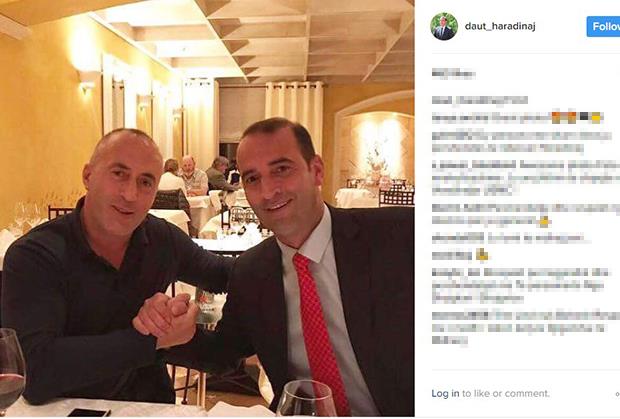Select the dark square emoji in the caption
Image resolution: width=620 pixels, height=419 pixels.
click(x=584, y=117)
